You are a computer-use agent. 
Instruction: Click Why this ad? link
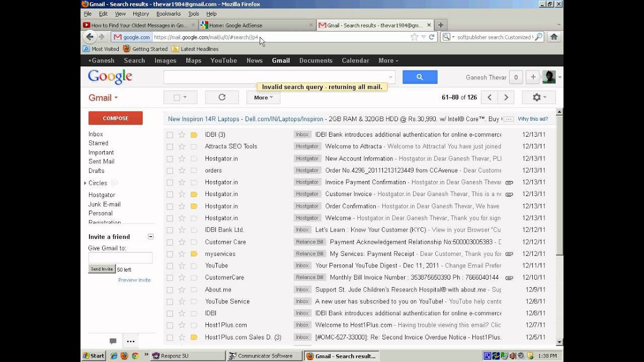tap(533, 119)
